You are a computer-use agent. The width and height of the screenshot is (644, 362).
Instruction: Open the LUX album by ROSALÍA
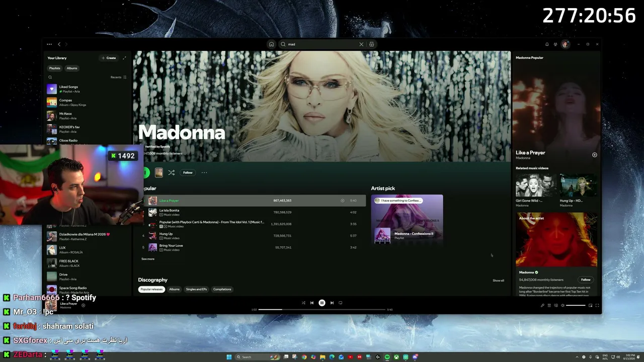tap(87, 250)
